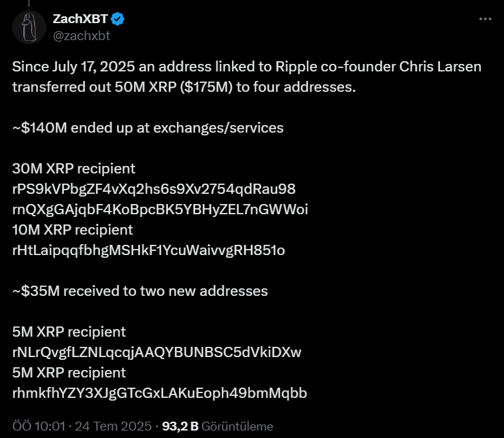
Task: Click the "5M XRP recipient" line above rhmkfhYZY3 address
Action: [69, 372]
